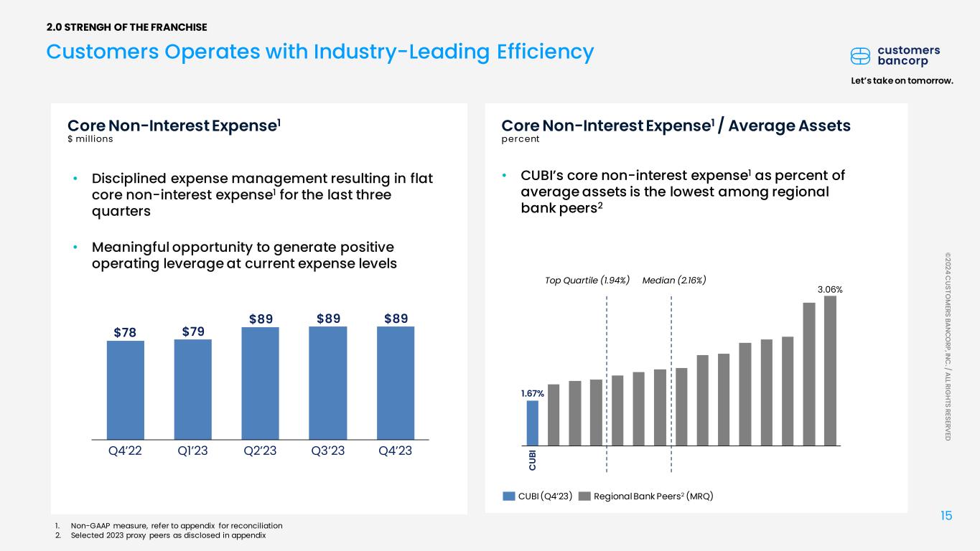The width and height of the screenshot is (980, 551).
Task: Select the blue CUBI legend swatch
Action: 509,496
